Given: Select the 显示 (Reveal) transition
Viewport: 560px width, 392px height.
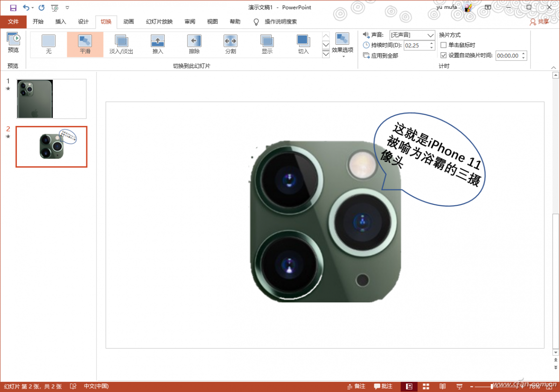Looking at the screenshot, I should [x=267, y=44].
